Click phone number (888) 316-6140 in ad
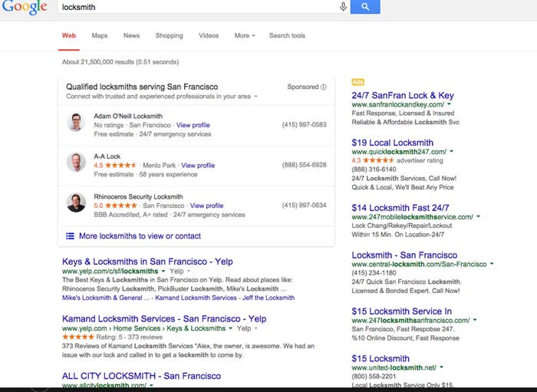The image size is (537, 392). point(374,170)
